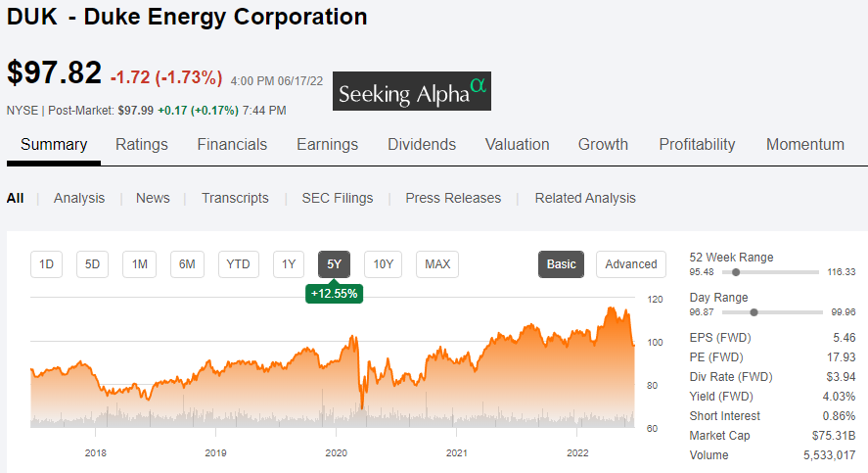Choose the 1Y chart range

(288, 264)
